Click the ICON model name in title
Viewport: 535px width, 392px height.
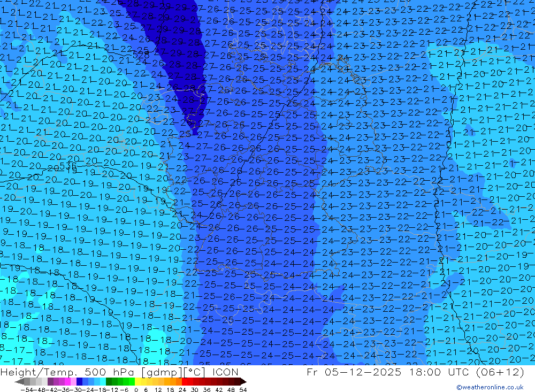point(225,372)
